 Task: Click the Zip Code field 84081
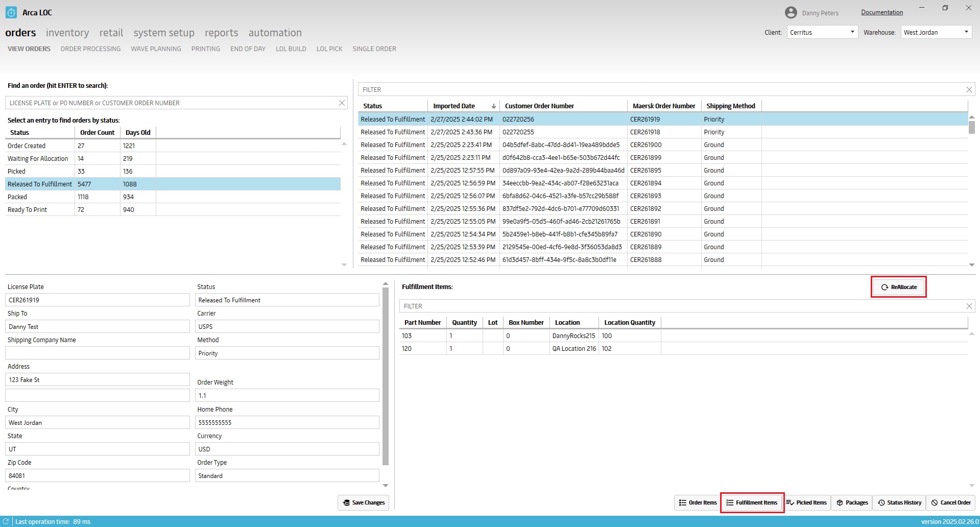98,475
